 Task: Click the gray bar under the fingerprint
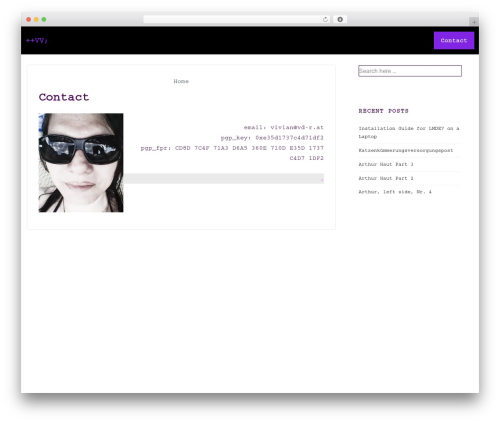pyautogui.click(x=224, y=179)
